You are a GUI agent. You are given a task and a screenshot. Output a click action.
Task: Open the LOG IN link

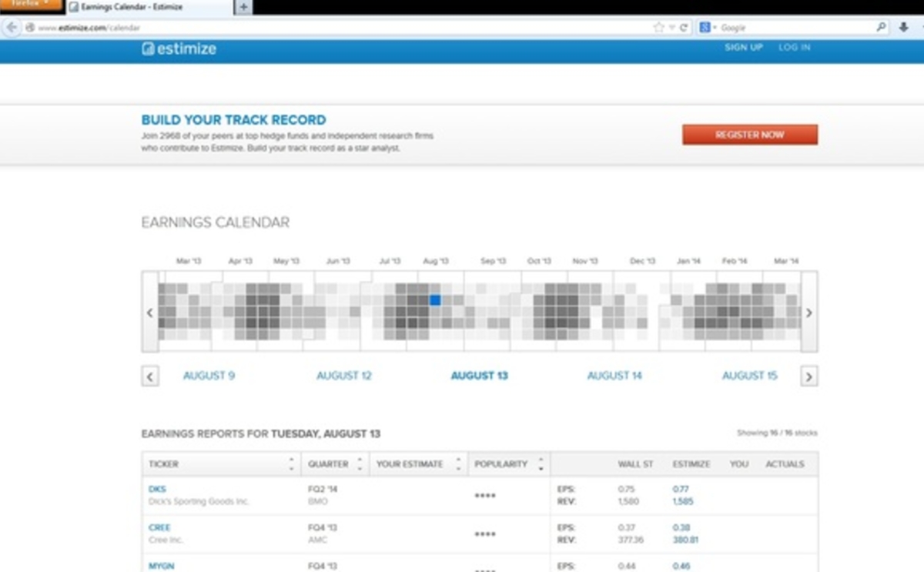(x=794, y=48)
